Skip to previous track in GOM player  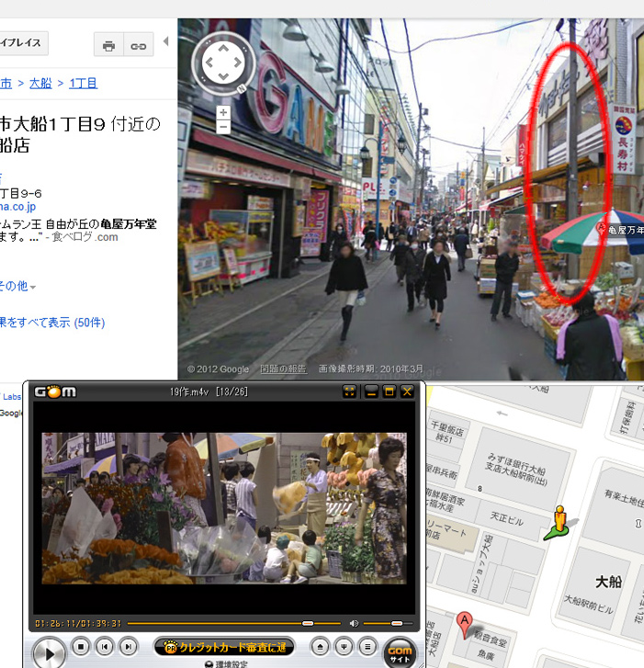point(105,647)
